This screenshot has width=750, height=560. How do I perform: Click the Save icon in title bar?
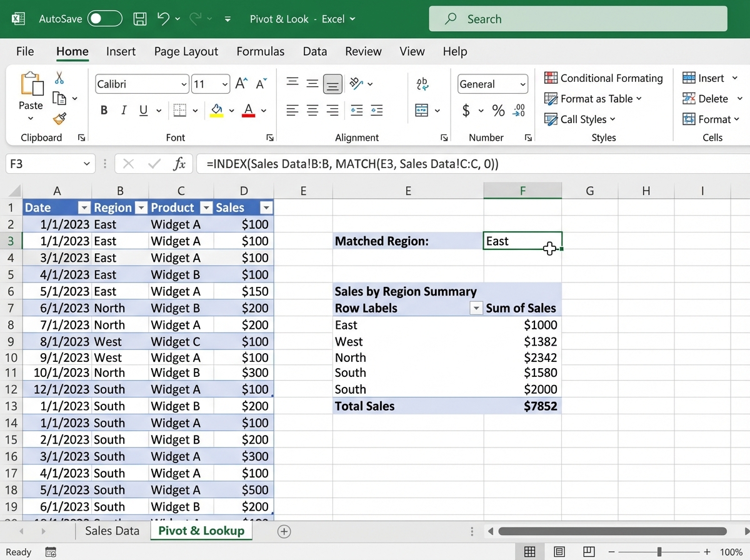141,19
